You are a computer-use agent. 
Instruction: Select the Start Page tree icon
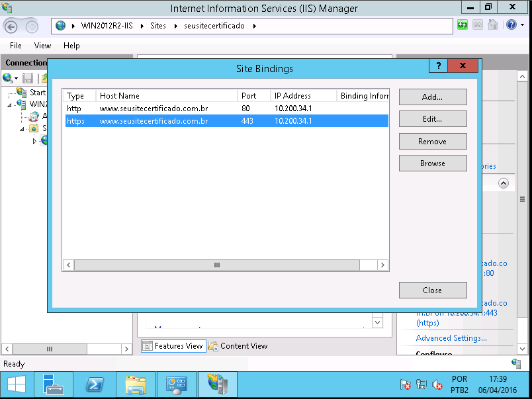pos(21,92)
